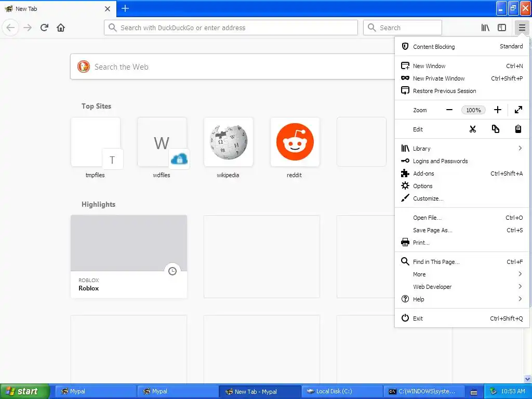
Task: Switch to Local Disk (C:) window
Action: point(342,391)
